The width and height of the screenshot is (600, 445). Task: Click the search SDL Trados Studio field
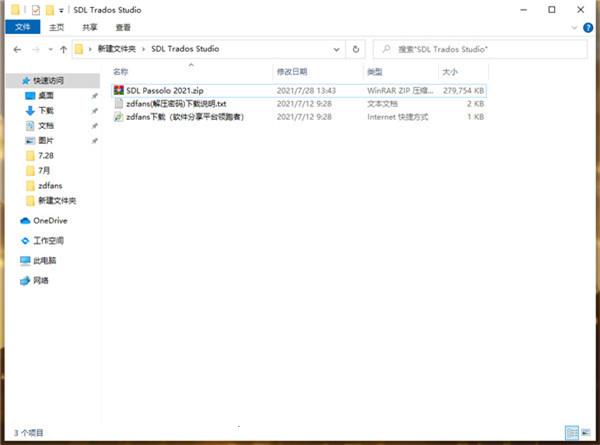tap(480, 49)
